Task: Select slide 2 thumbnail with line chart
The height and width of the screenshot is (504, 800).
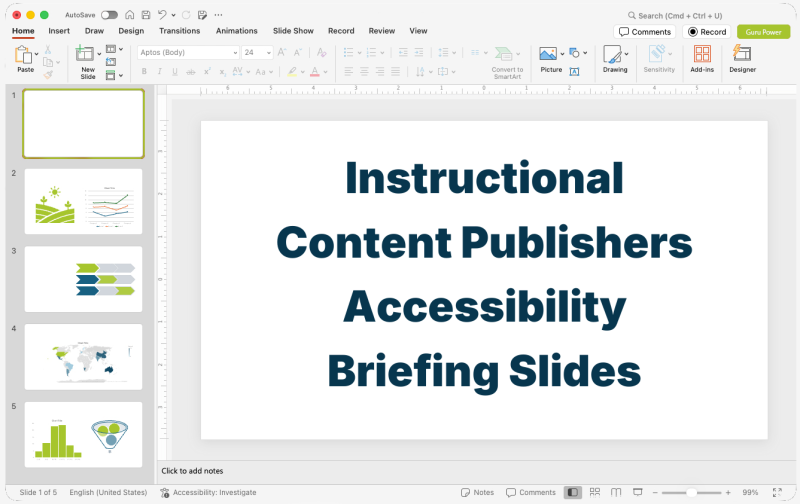Action: (83, 201)
